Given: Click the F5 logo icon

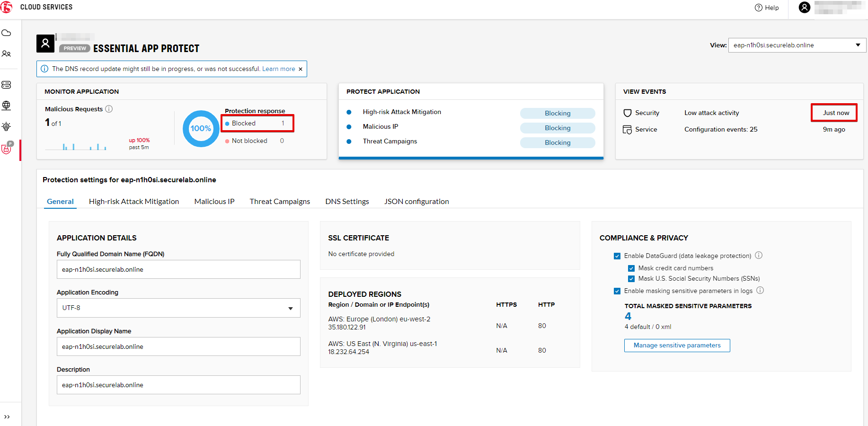Looking at the screenshot, I should [6, 7].
